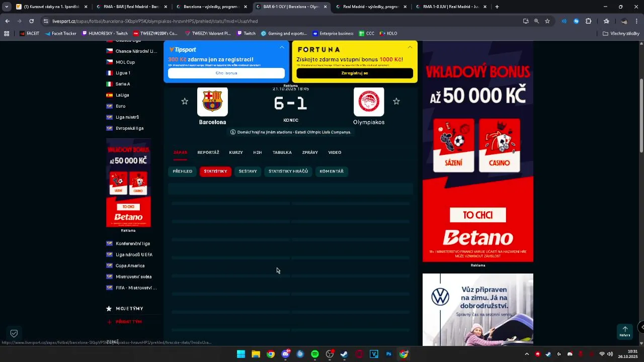
Task: Collapse the Fortuna ad banner
Action: [410, 47]
